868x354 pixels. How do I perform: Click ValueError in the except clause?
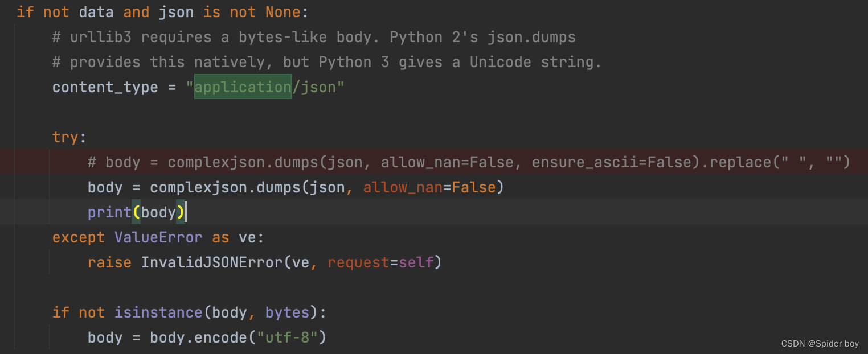(158, 237)
